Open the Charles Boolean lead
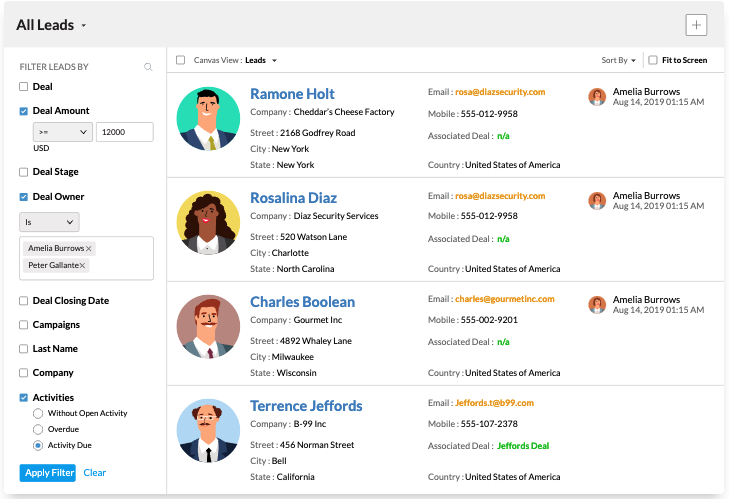Viewport: 729px width, 499px height. [303, 302]
